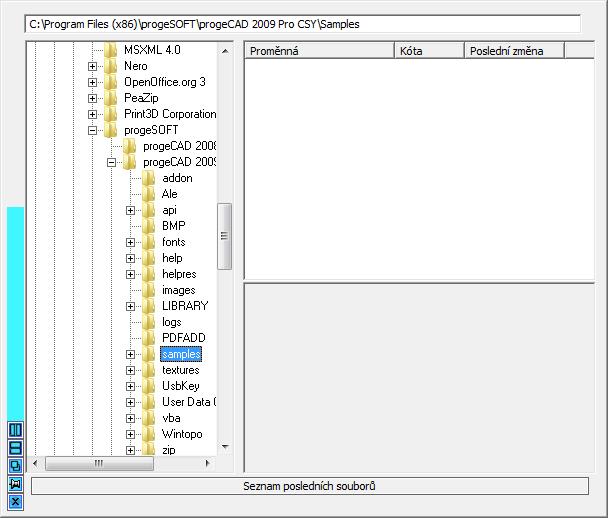Select the progeCAD 2008 folder
The height and width of the screenshot is (518, 608).
179,146
